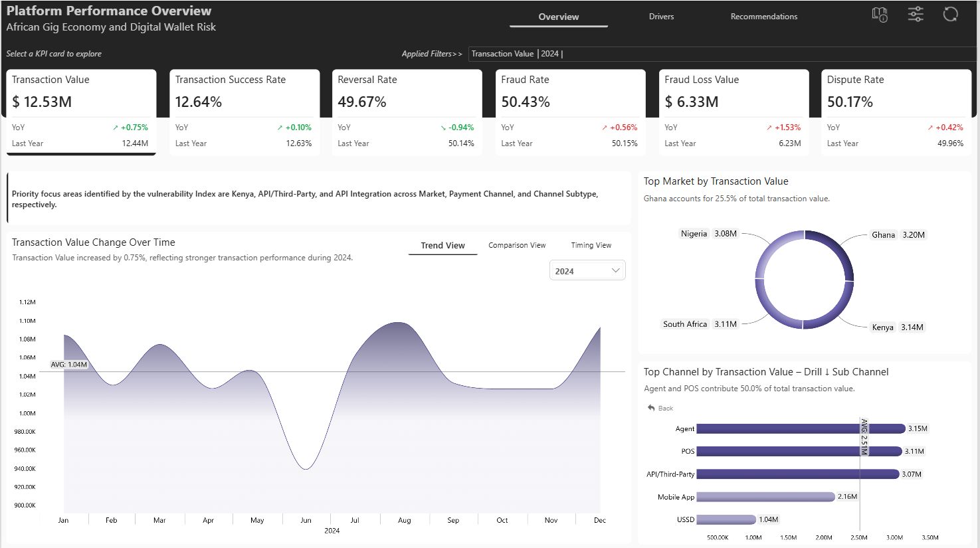
Task: Click the green down arrow in Reversal Rate card
Action: [x=443, y=128]
